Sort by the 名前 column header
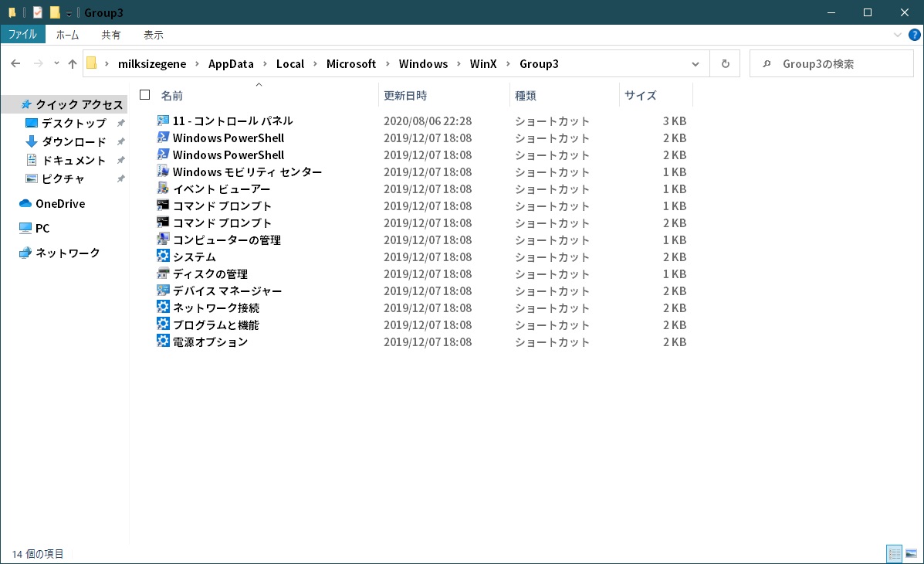This screenshot has height=564, width=924. click(x=171, y=96)
